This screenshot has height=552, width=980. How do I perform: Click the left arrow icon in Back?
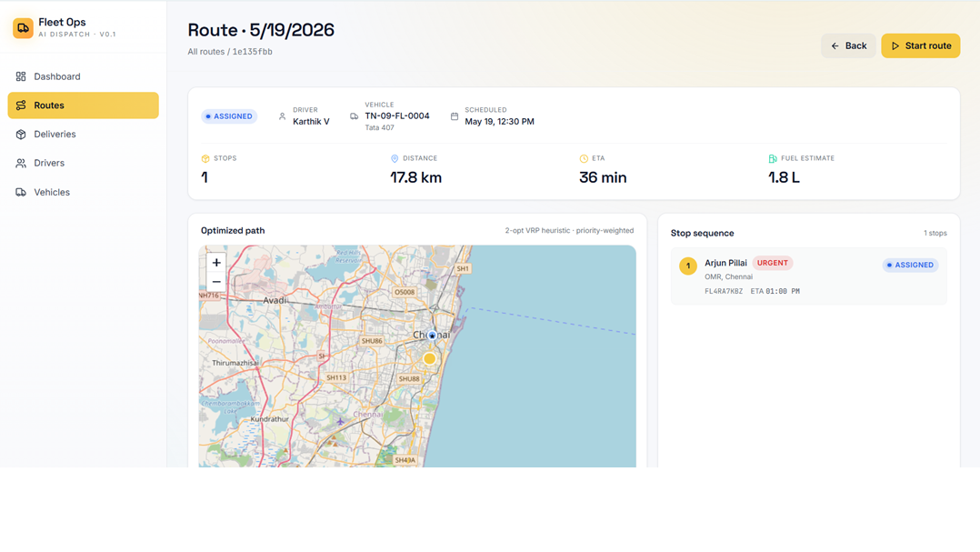(835, 45)
